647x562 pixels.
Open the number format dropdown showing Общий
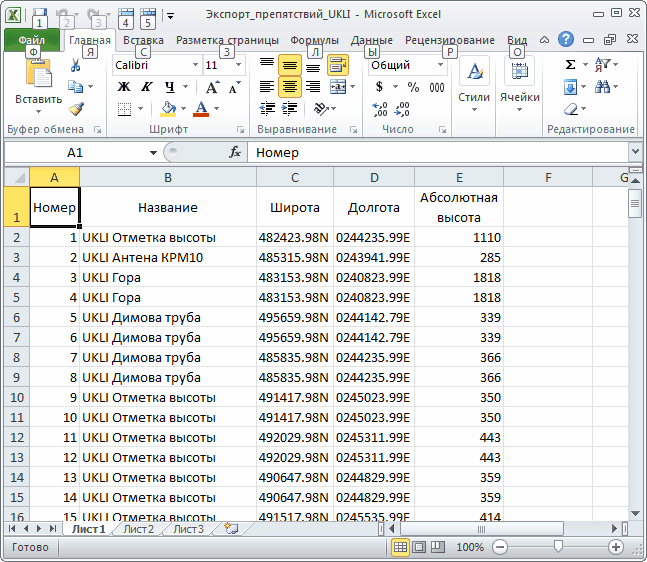(441, 65)
